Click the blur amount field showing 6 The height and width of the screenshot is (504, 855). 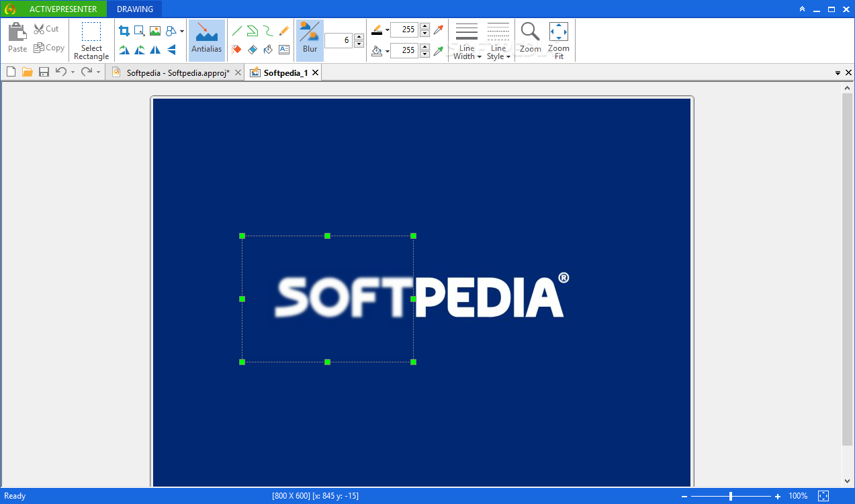coord(339,40)
